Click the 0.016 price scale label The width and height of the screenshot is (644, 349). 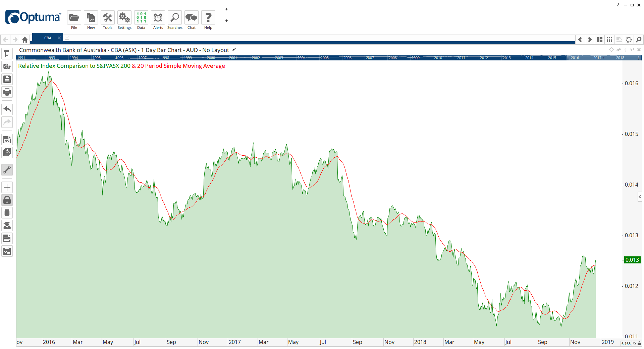click(632, 83)
